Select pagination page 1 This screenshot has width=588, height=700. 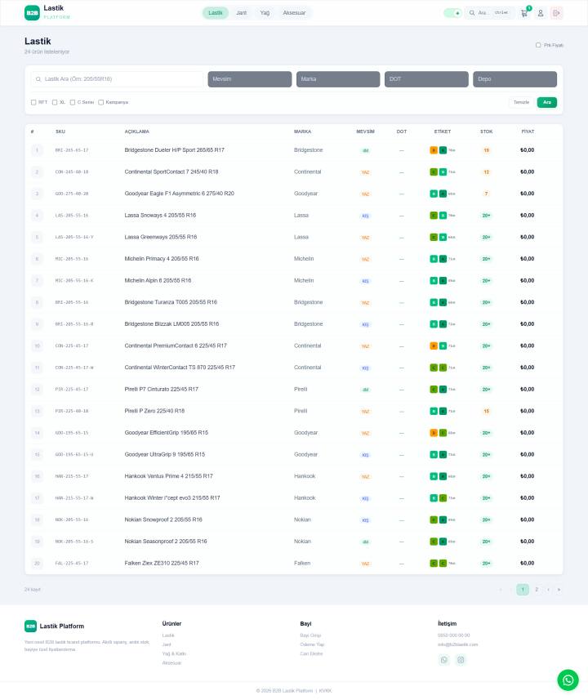523,590
